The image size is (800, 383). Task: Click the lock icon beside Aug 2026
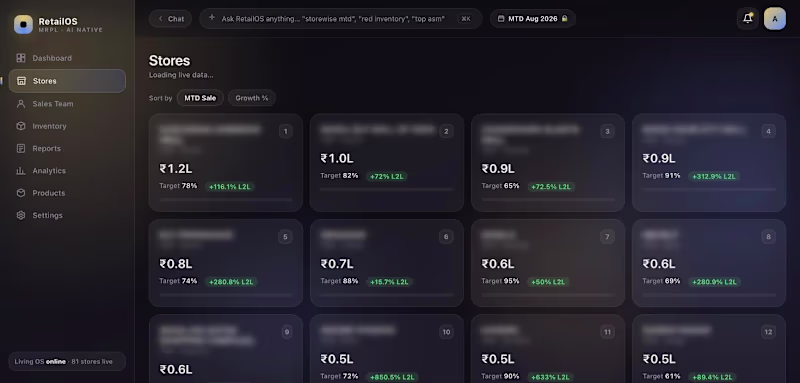(x=564, y=19)
